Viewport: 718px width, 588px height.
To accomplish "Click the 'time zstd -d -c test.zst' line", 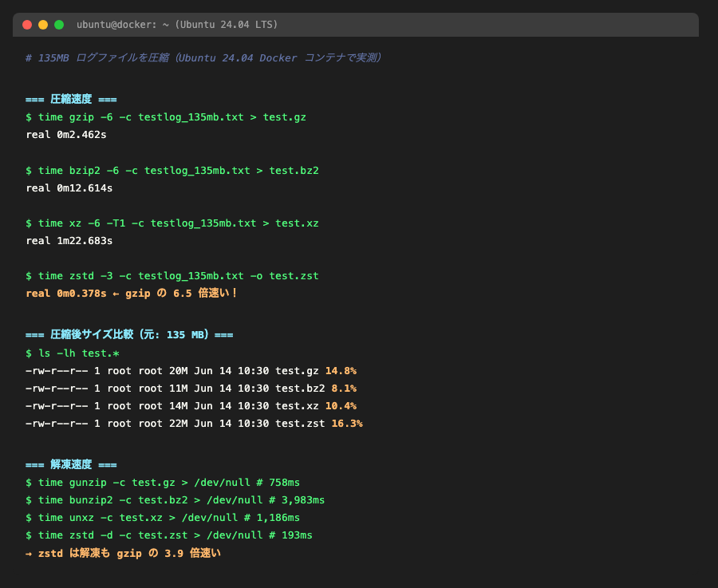I will [169, 535].
